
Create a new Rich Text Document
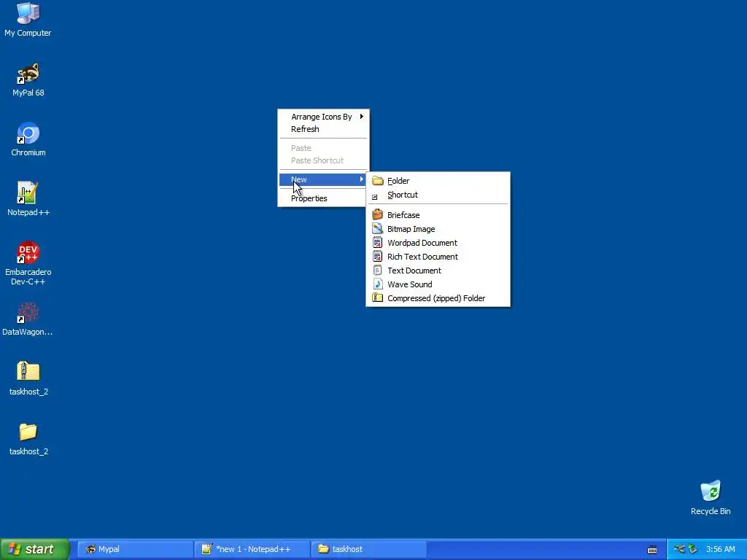click(x=438, y=257)
